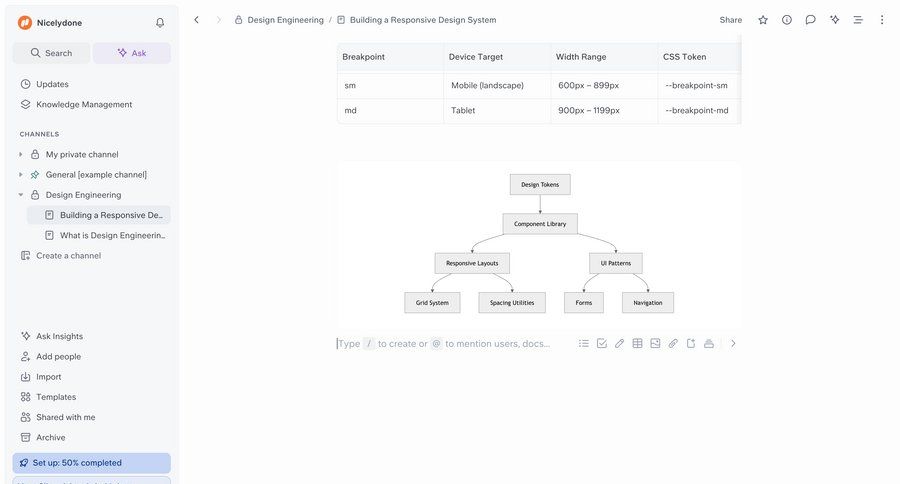
Task: Insert a checkbox to-do item
Action: pos(601,343)
